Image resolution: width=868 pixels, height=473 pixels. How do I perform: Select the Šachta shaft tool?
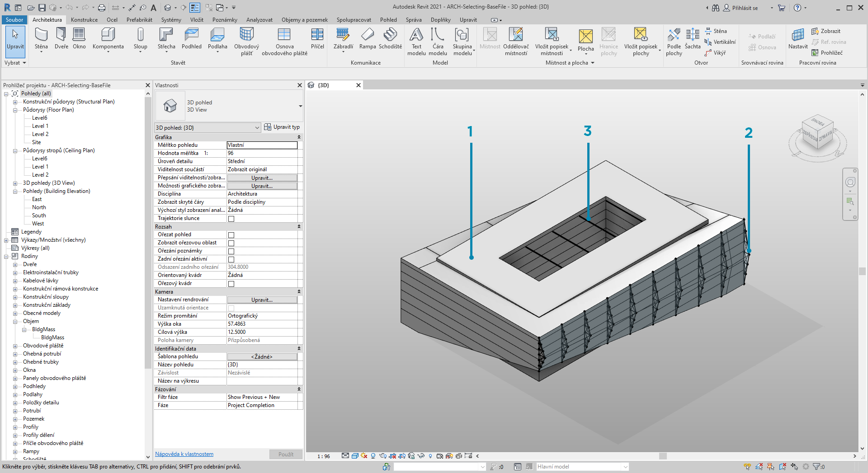693,39
